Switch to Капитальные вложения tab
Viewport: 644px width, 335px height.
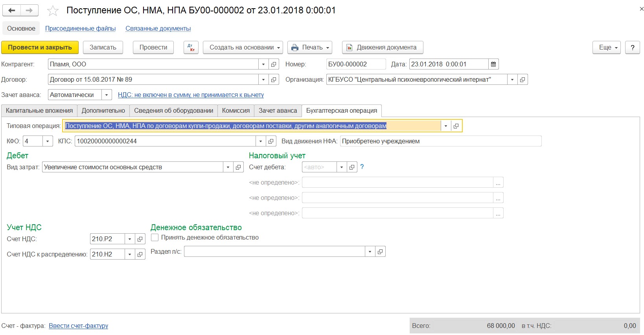(x=39, y=111)
